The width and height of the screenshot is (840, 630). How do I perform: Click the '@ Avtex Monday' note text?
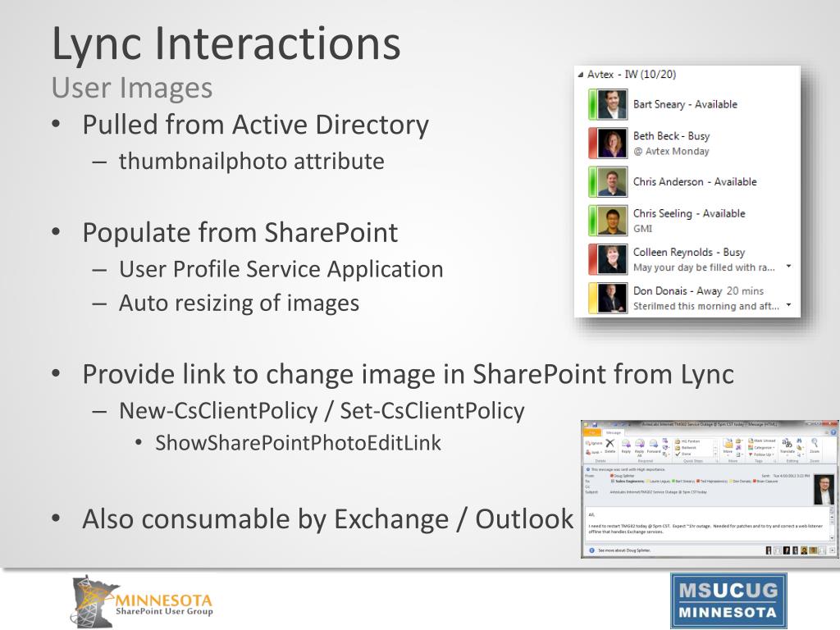(671, 151)
